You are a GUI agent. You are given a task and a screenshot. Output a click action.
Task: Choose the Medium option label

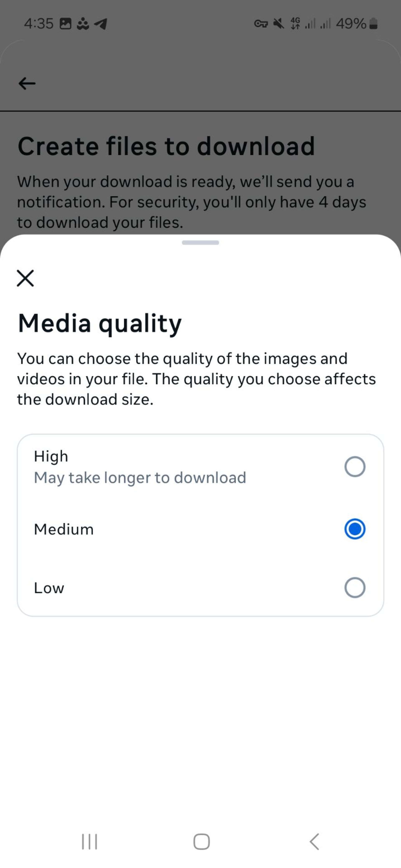[64, 529]
